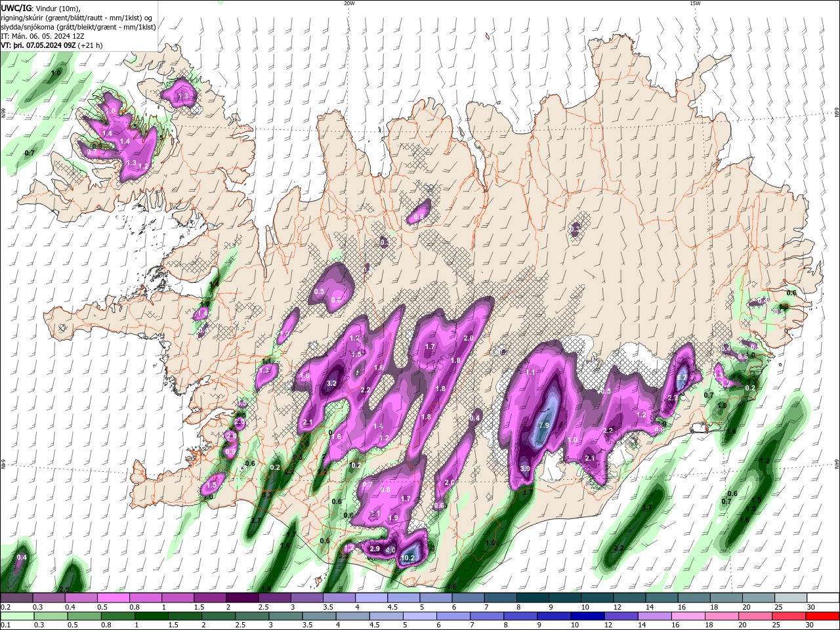
Task: Click the 0.1 label in the legend
Action: [5, 625]
